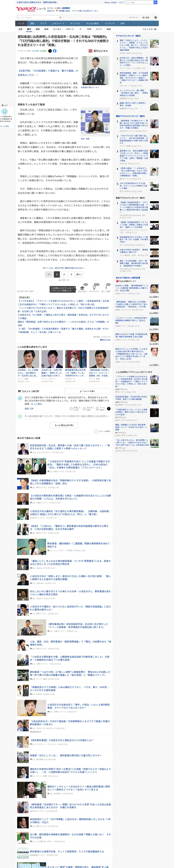Click second article photo at press conference
The image size is (174, 868).
tap(96, 122)
